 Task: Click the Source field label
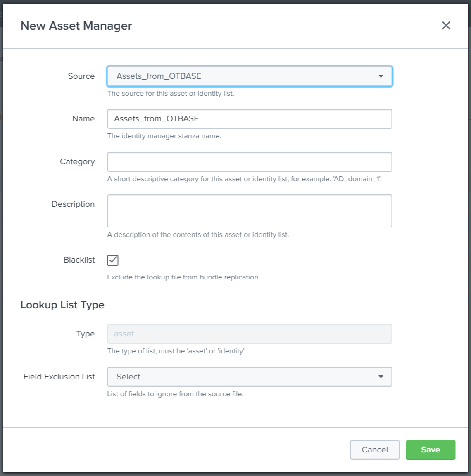(x=81, y=76)
